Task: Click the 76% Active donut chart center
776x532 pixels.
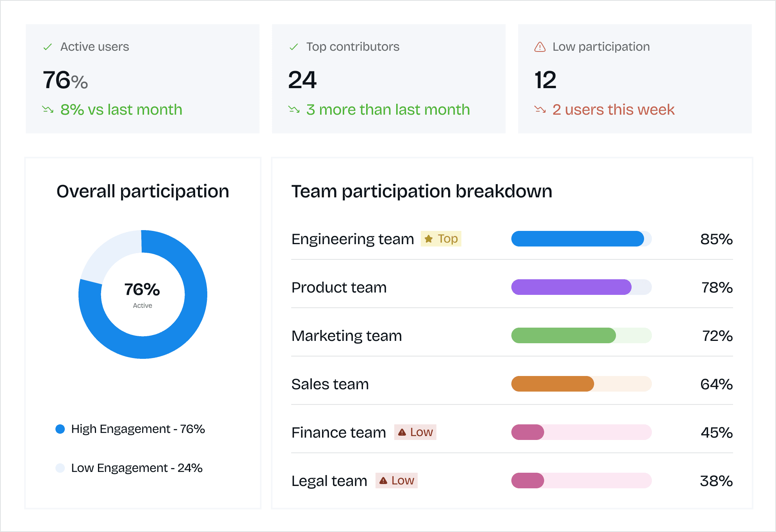Action: [142, 294]
